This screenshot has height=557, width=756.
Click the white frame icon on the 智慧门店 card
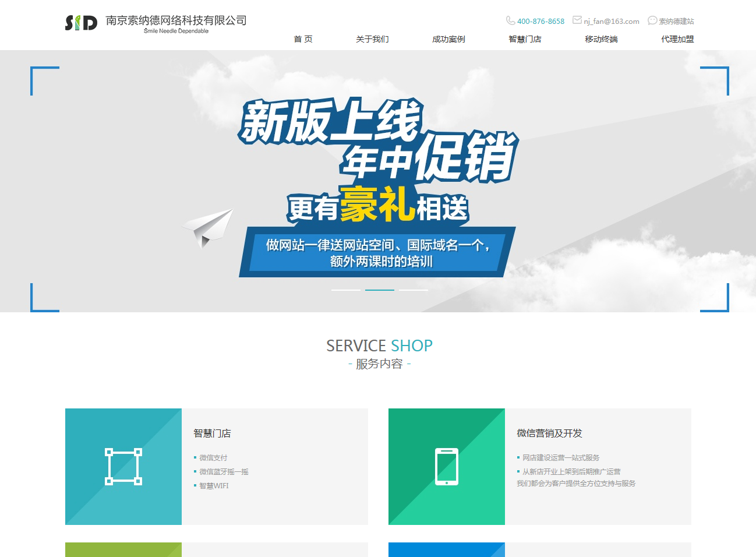123,466
